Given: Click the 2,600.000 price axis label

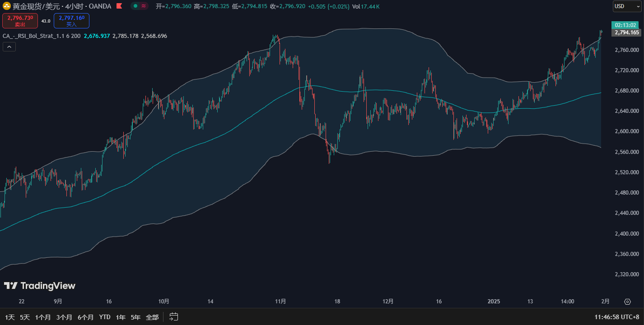Looking at the screenshot, I should [x=627, y=131].
